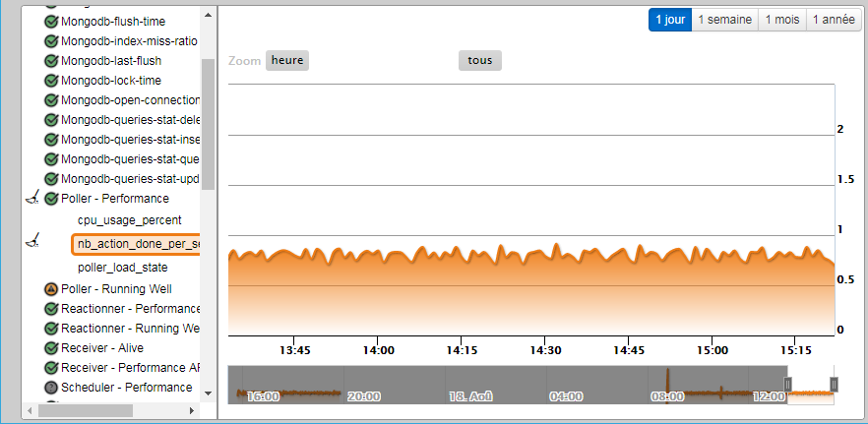Image resolution: width=868 pixels, height=424 pixels.
Task: Open the Mongodb-queries-stat-dele check
Action: 130,120
